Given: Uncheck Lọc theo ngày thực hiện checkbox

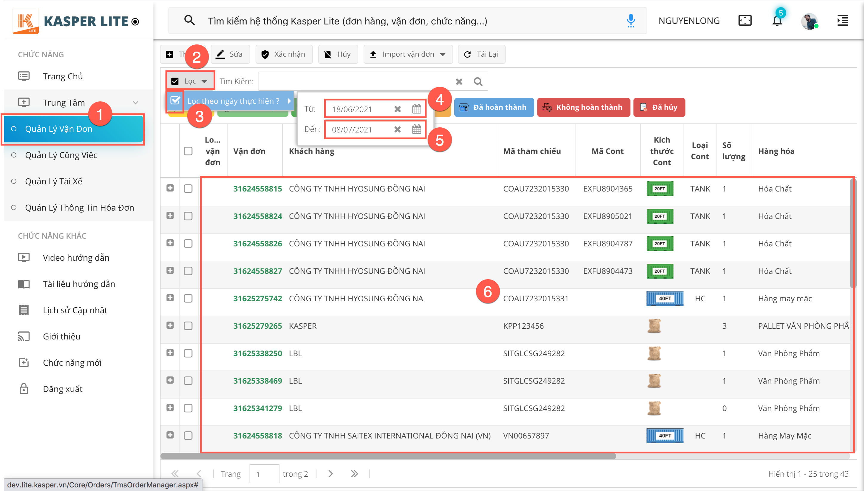Looking at the screenshot, I should tap(175, 101).
